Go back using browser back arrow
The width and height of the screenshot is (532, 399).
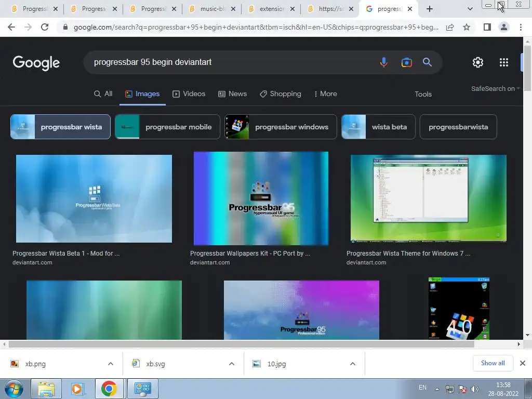click(11, 27)
